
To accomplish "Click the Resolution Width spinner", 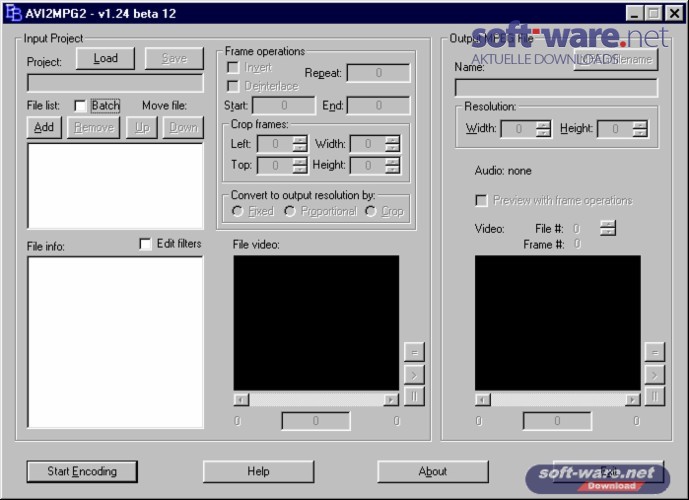I will pyautogui.click(x=544, y=129).
